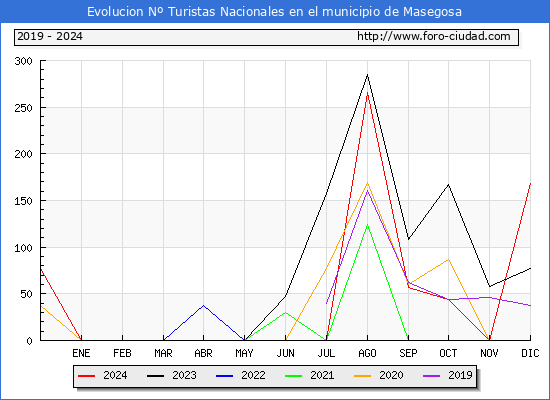The image size is (550, 400).
Task: Click the black 2023 peak at OCT
Action: [x=448, y=185]
